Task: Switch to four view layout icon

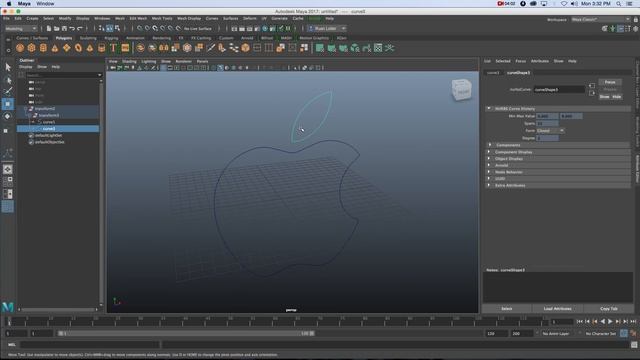Action: pos(8,181)
